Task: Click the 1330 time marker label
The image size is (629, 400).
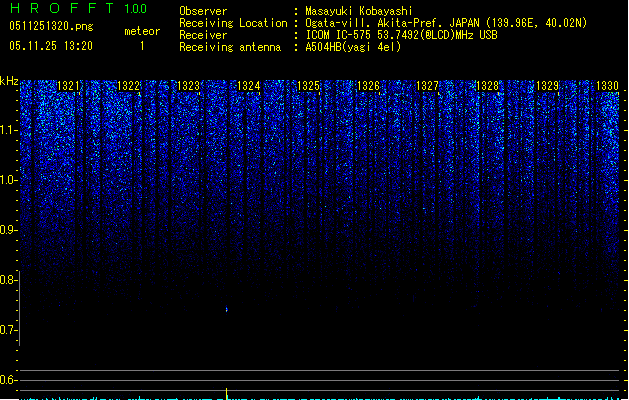Action: (607, 86)
